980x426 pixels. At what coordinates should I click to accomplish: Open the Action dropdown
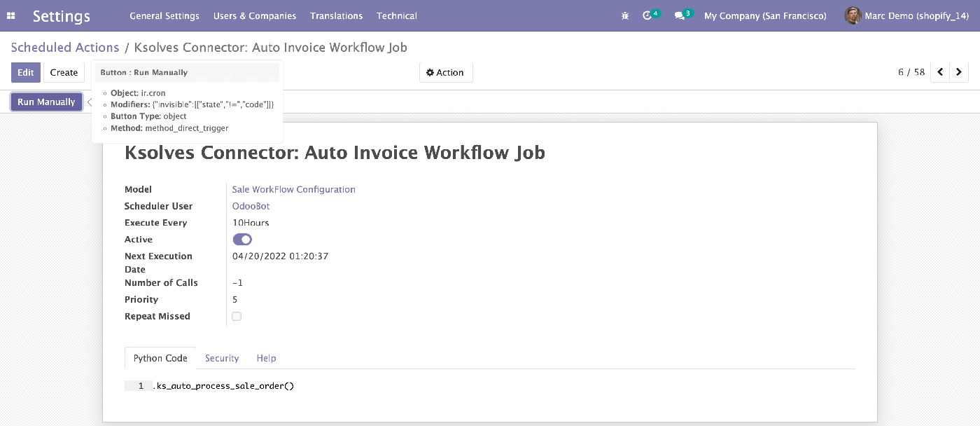tap(446, 72)
